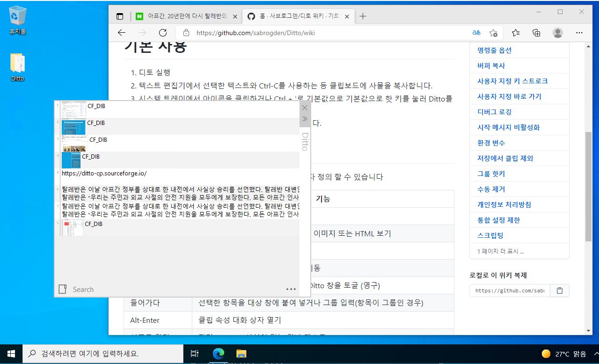Switch to the Naver 아프간 news tab
The width and height of the screenshot is (599, 364).
click(x=186, y=16)
